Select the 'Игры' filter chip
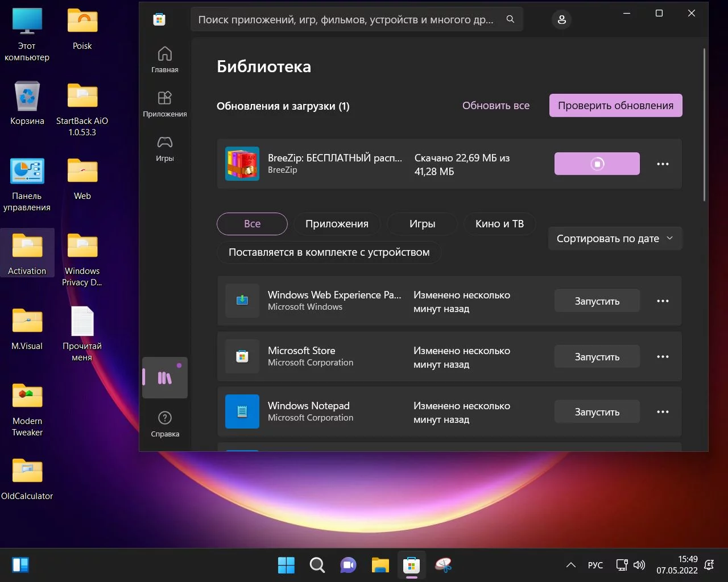 click(422, 224)
